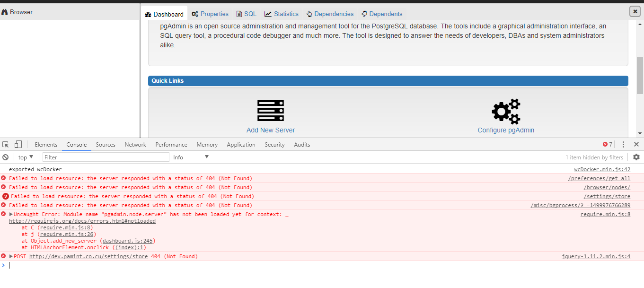Open the Info log level dropdown
The height and width of the screenshot is (288, 644).
click(x=191, y=157)
